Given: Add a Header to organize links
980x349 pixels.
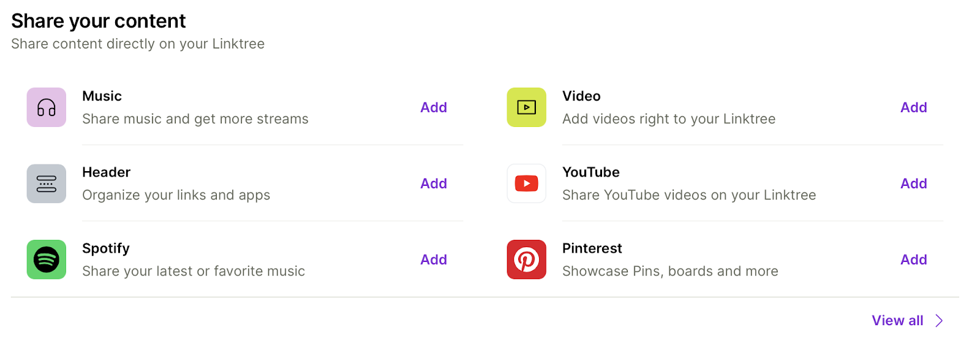Looking at the screenshot, I should pos(433,183).
